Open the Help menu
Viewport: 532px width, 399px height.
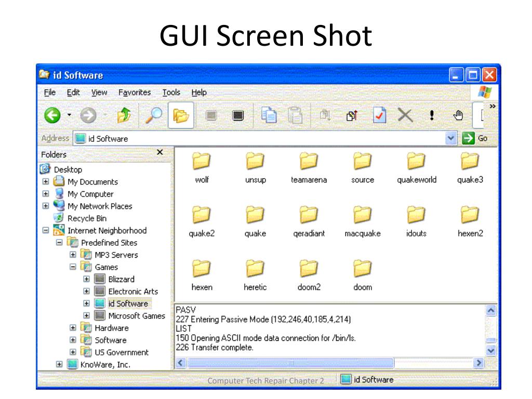(x=199, y=92)
